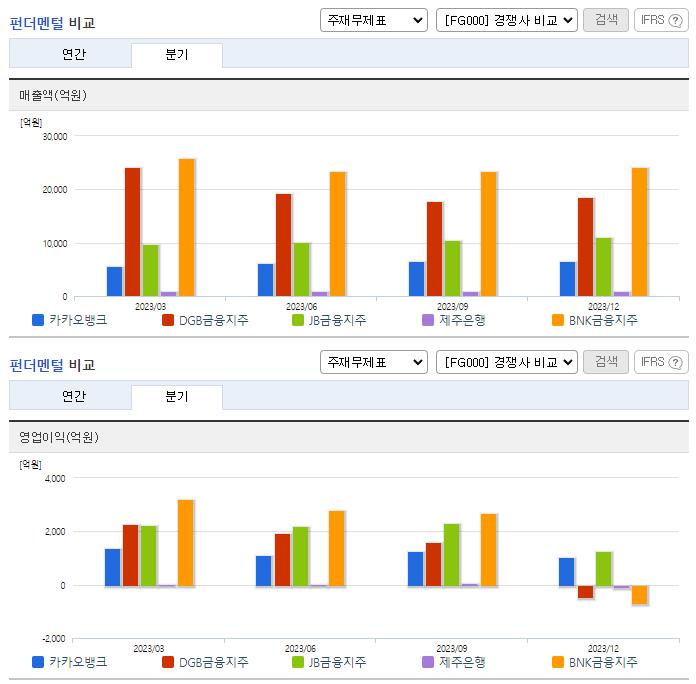
Task: Click the 검색 button in the top panel
Action: 605,20
